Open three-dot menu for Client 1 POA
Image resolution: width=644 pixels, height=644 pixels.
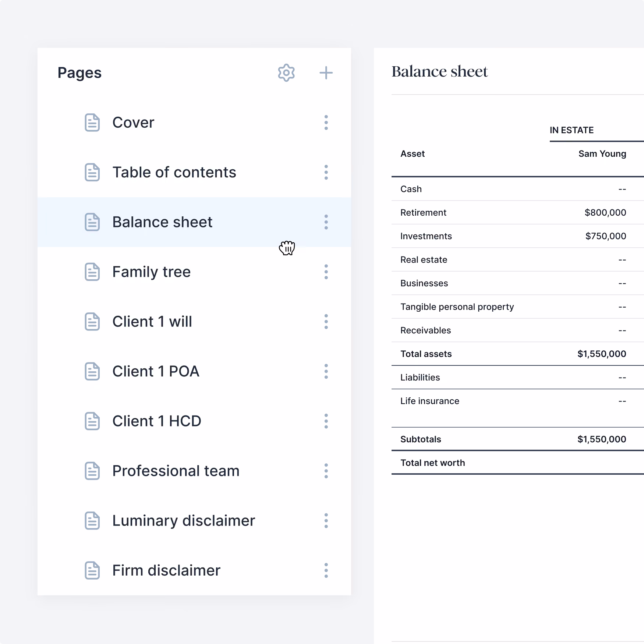tap(326, 371)
